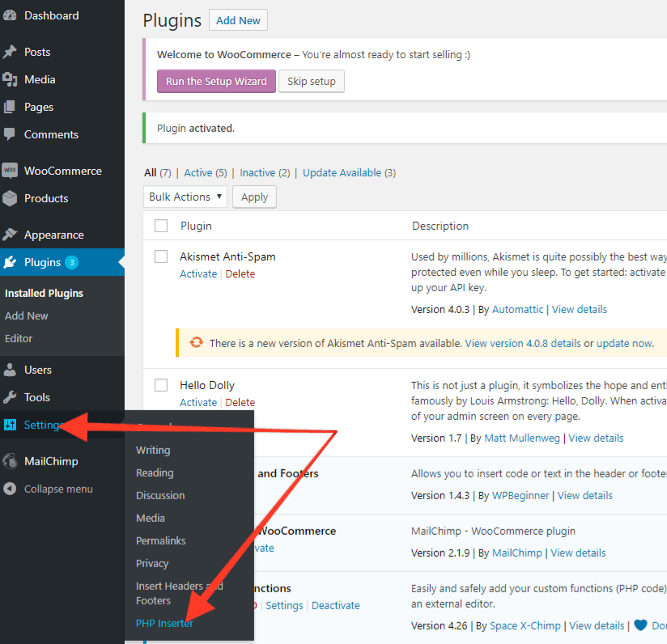Go to Installed Plugins submenu item
The width and height of the screenshot is (667, 644).
click(44, 294)
